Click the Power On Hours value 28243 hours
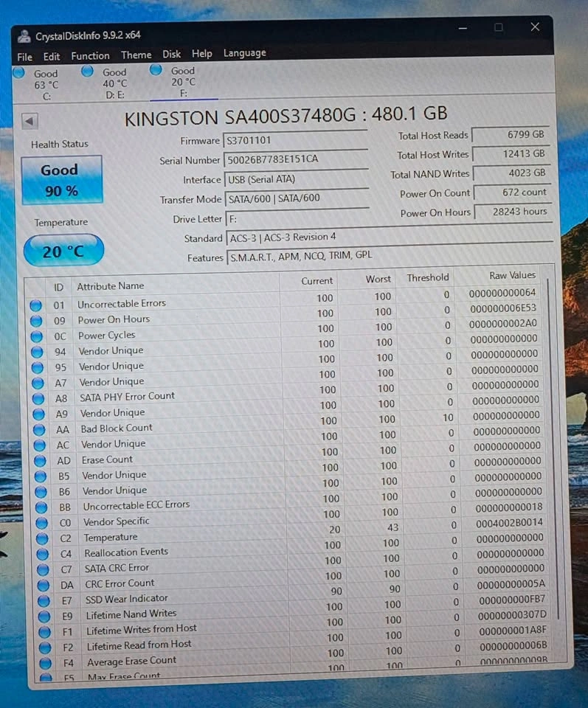The image size is (588, 708). (x=512, y=212)
